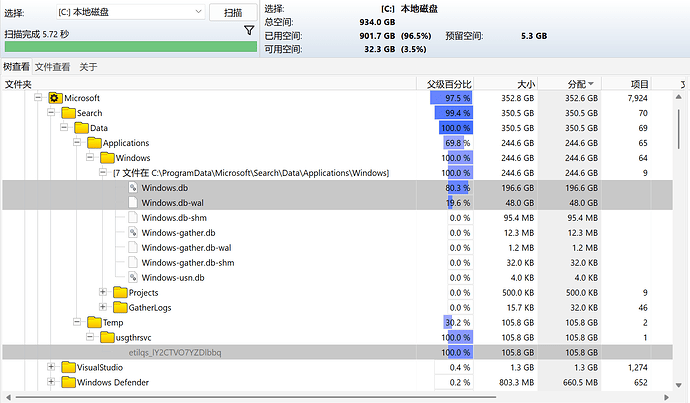The height and width of the screenshot is (403, 690).
Task: Select the Windows.db file name
Action: coord(165,188)
